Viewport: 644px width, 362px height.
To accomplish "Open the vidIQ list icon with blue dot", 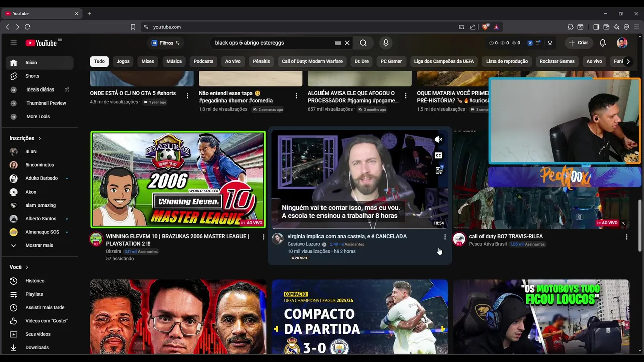I will tap(538, 43).
